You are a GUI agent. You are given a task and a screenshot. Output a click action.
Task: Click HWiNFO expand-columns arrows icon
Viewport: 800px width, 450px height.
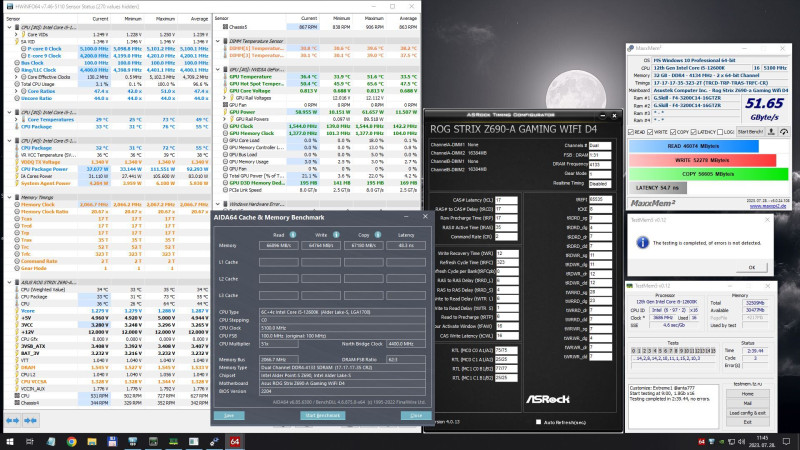point(12,420)
